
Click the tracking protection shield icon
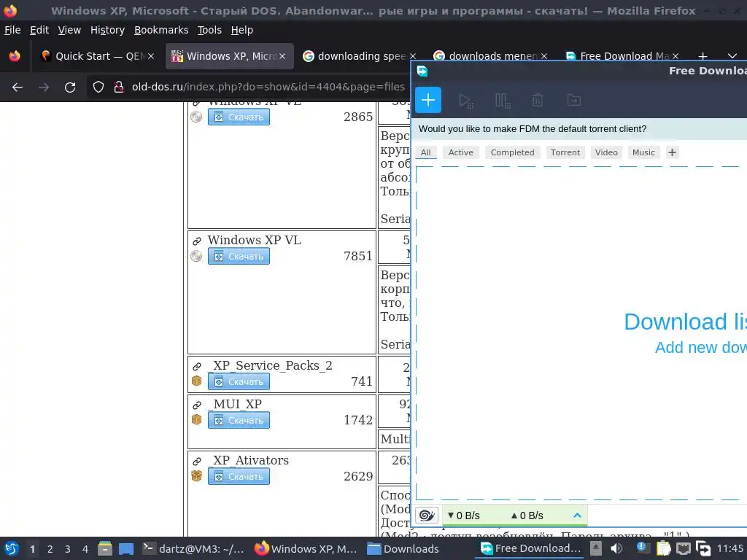(98, 87)
